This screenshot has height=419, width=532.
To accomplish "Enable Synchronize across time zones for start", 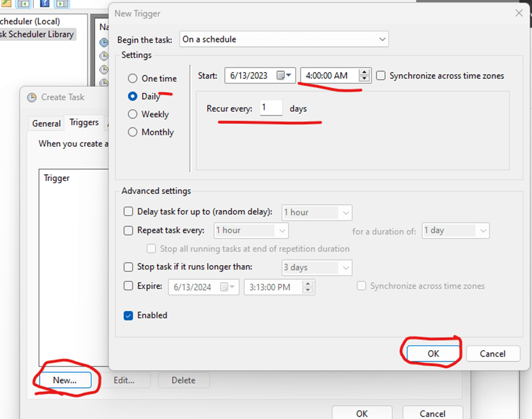I will (x=381, y=76).
